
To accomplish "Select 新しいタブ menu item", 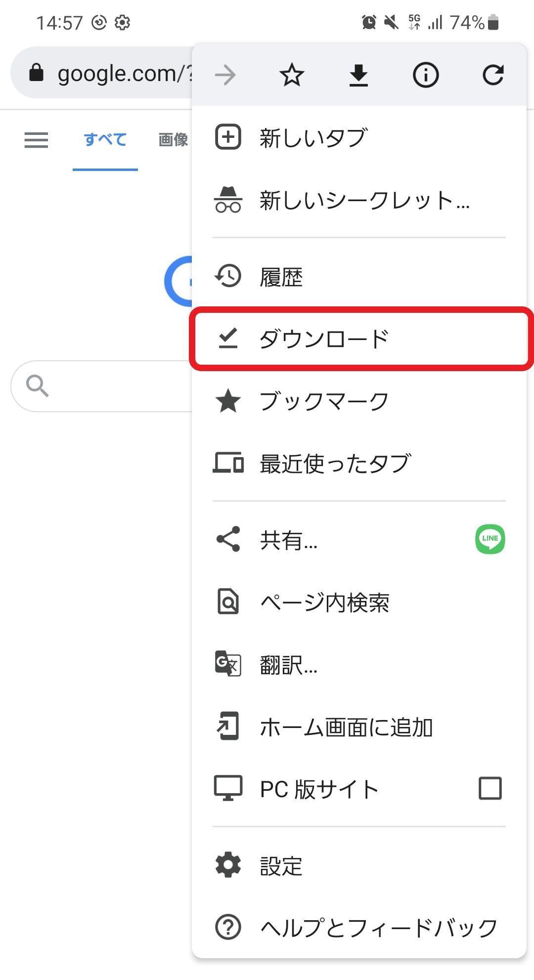I will click(313, 137).
